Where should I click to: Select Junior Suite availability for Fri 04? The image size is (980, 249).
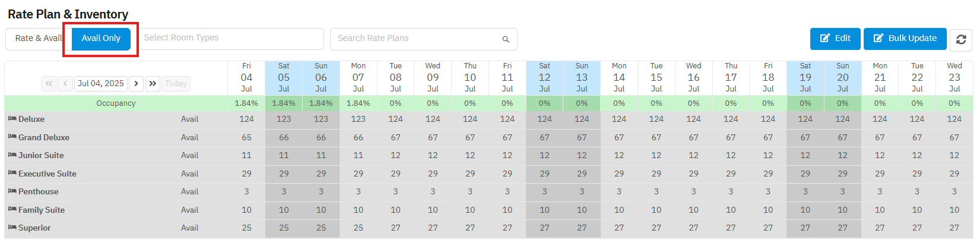pos(246,155)
